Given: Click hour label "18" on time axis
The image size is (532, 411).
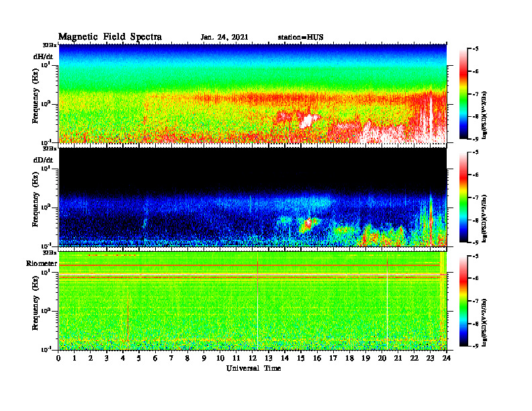Looking at the screenshot, I should coord(349,358).
